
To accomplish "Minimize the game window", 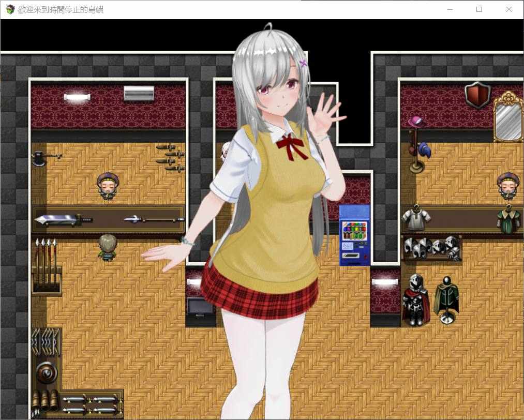I will (x=450, y=9).
